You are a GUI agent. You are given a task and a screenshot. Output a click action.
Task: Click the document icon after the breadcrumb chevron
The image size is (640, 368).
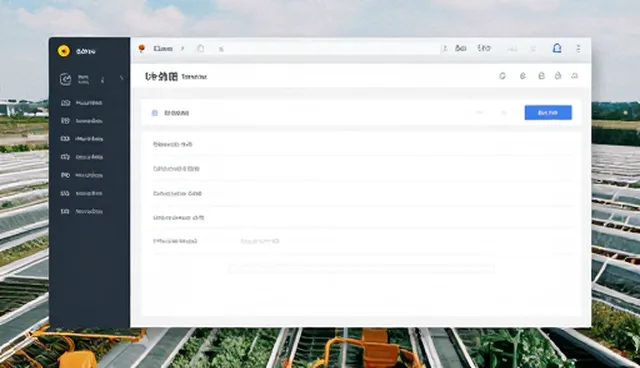coord(200,49)
